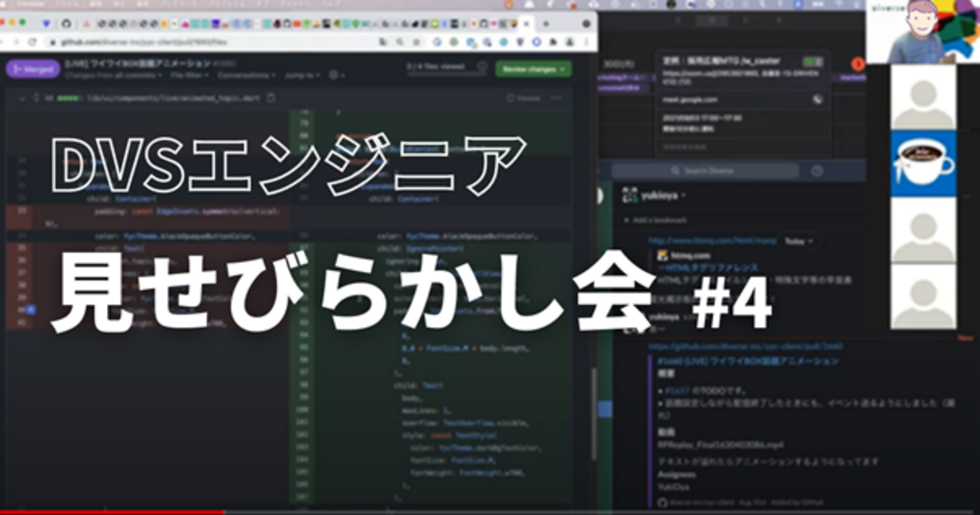Mark animated_topic.dart as Viewed
Image resolution: width=980 pixels, height=515 pixels.
(x=524, y=98)
